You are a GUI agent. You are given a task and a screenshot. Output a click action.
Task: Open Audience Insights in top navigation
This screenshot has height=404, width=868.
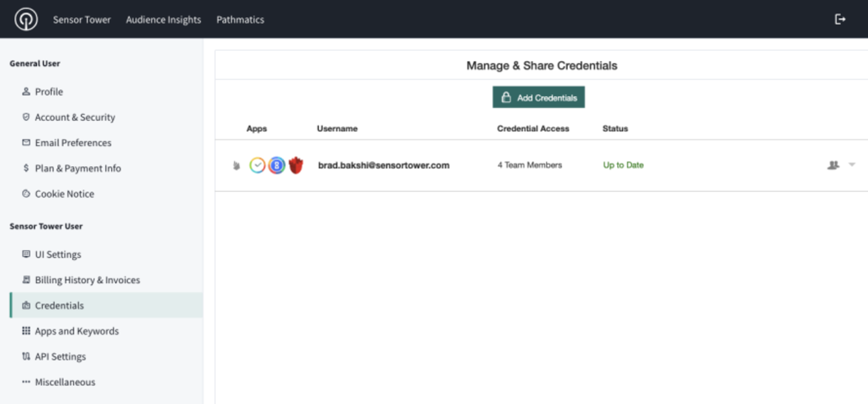[x=164, y=19]
